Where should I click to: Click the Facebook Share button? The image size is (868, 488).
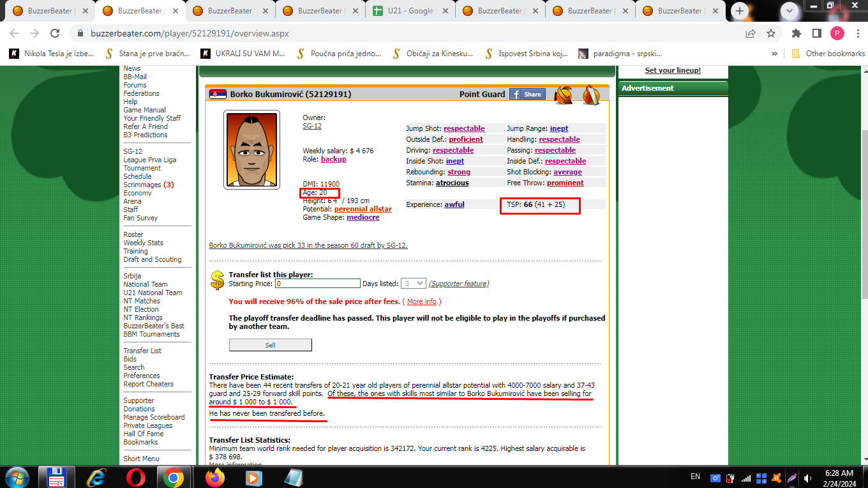coord(527,95)
